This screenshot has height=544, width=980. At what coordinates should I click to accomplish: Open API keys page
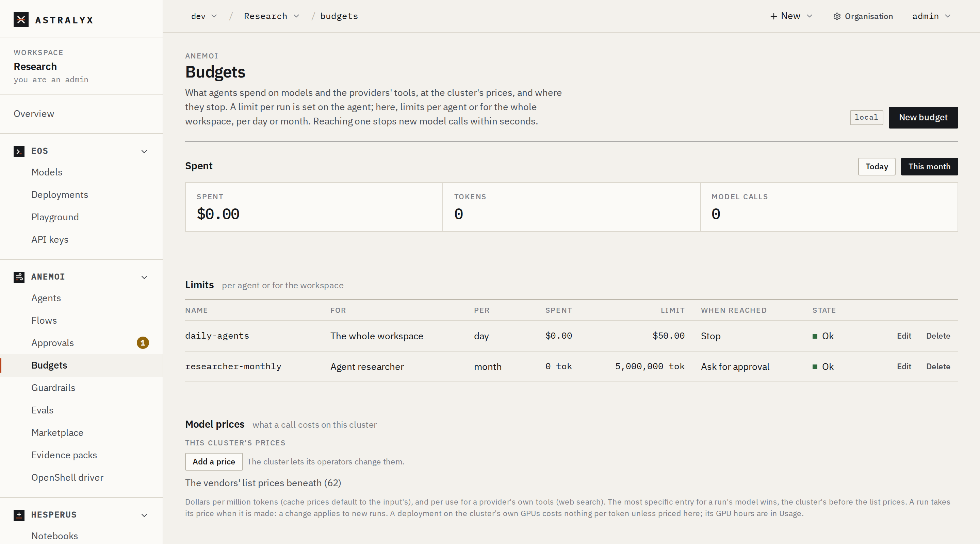point(50,239)
